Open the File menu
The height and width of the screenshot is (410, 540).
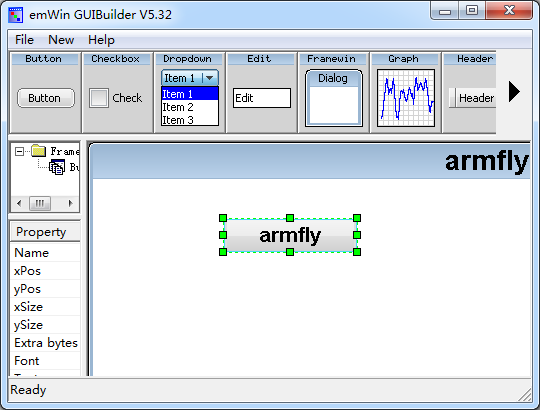tap(24, 40)
